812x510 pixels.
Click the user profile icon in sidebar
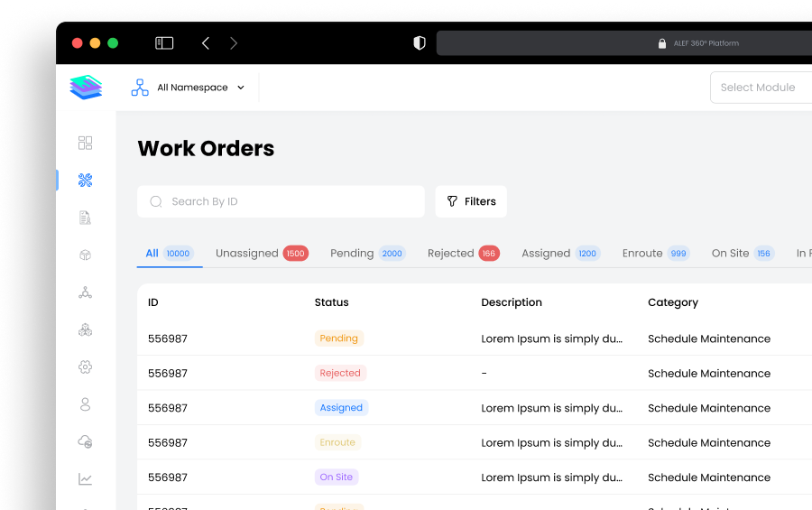click(86, 404)
